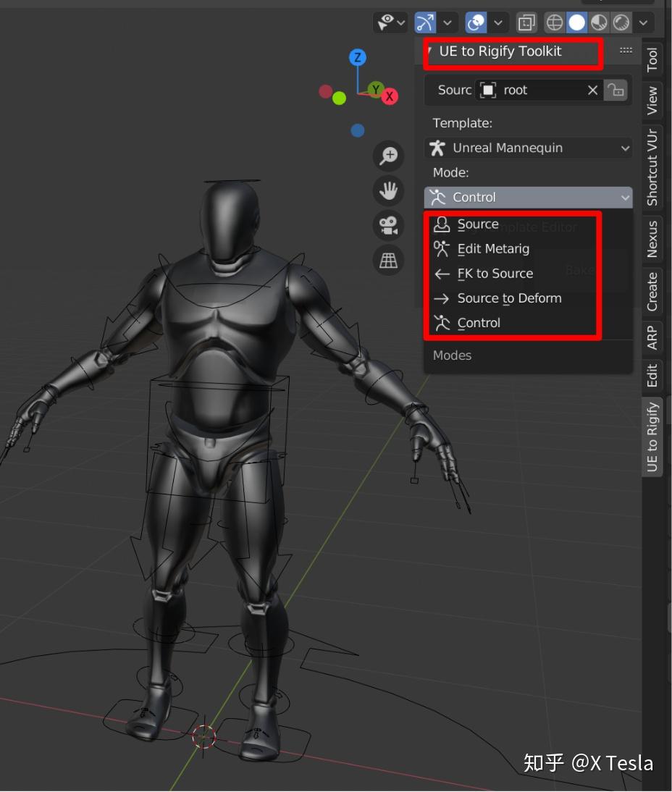
Task: Open the viewport shading options chevron
Action: point(643,22)
